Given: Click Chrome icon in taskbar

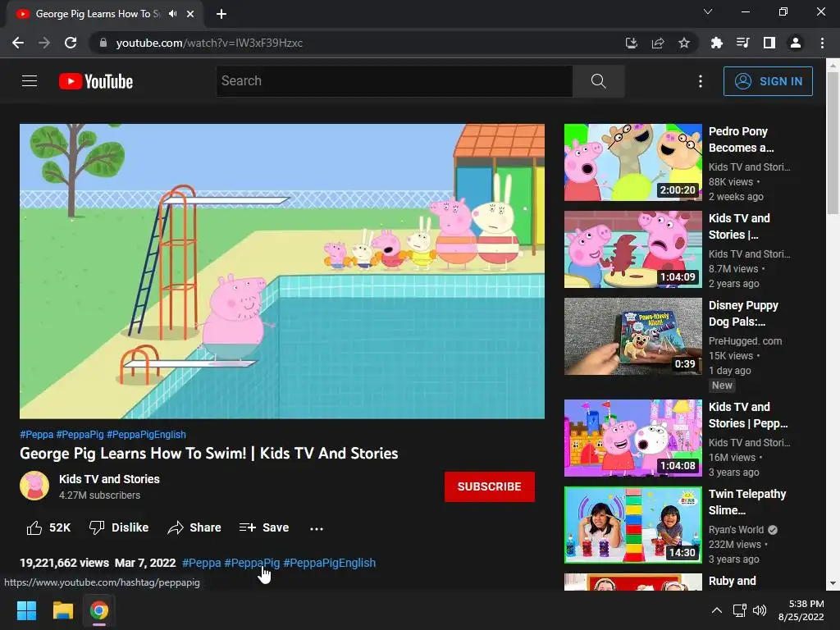Looking at the screenshot, I should tap(98, 610).
